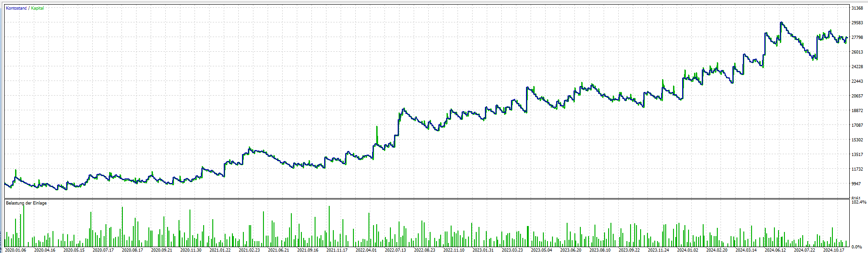The image size is (868, 253).
Task: Click the 2021.02.23 date label
Action: tap(249, 250)
